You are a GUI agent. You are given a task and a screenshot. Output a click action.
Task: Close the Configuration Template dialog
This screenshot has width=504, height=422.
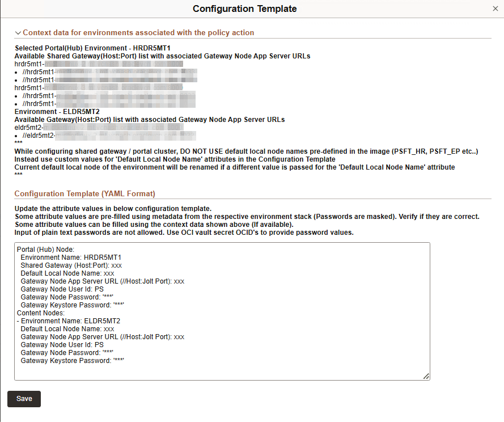(x=496, y=9)
